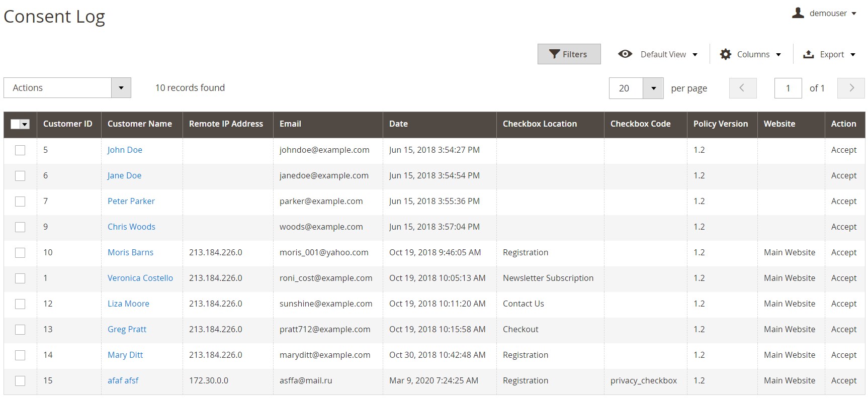Open Moris Barns customer link
Viewport: 868px width, 399px height.
pos(130,252)
